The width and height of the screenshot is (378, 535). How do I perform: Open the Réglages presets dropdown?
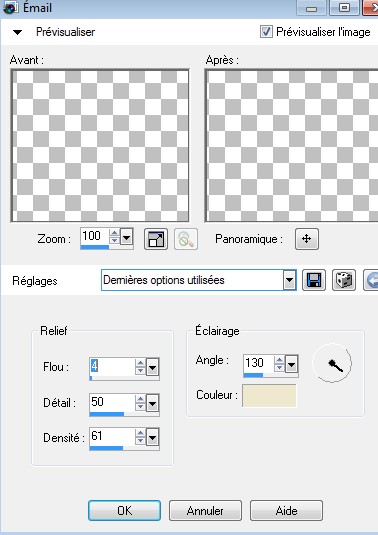289,280
